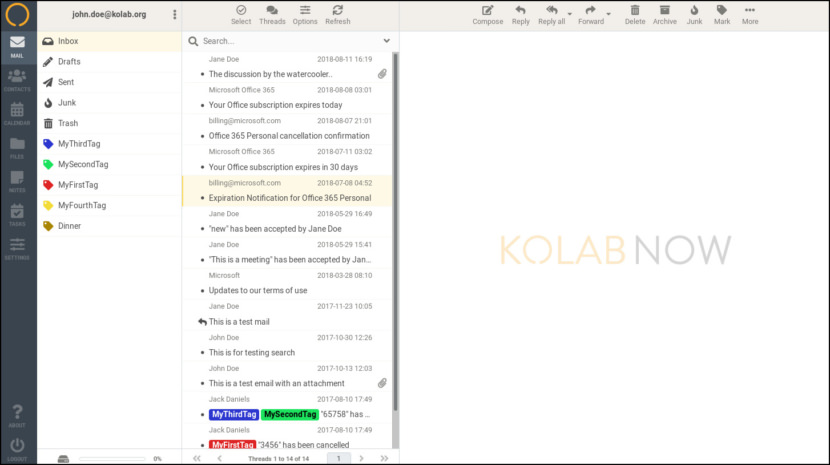Open the Mark tag menu
This screenshot has width=830, height=465.
[x=721, y=15]
